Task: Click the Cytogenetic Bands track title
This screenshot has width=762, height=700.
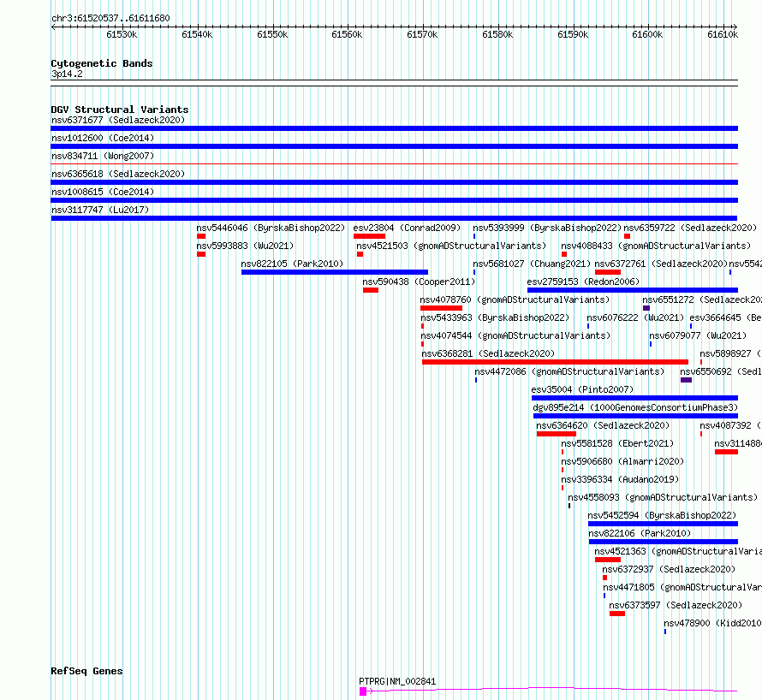Action: [x=102, y=63]
